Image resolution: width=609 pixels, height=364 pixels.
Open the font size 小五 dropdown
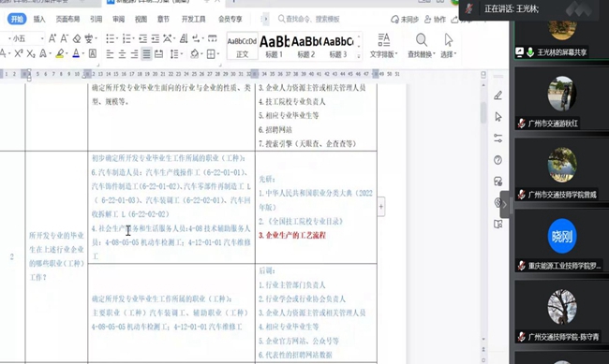25,38
